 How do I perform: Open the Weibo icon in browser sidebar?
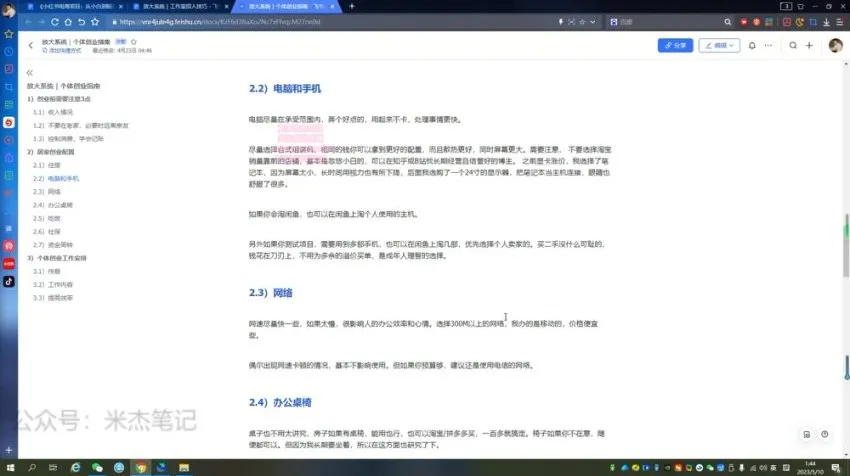point(9,123)
